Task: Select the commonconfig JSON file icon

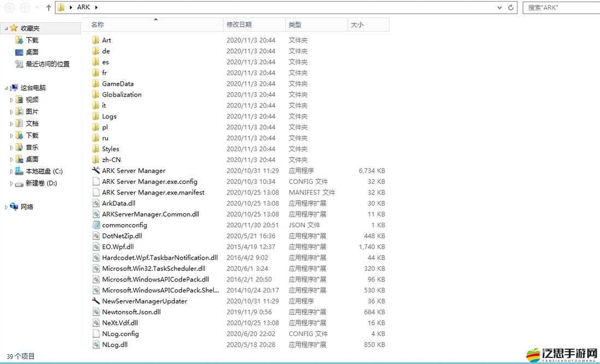Action: pos(96,225)
